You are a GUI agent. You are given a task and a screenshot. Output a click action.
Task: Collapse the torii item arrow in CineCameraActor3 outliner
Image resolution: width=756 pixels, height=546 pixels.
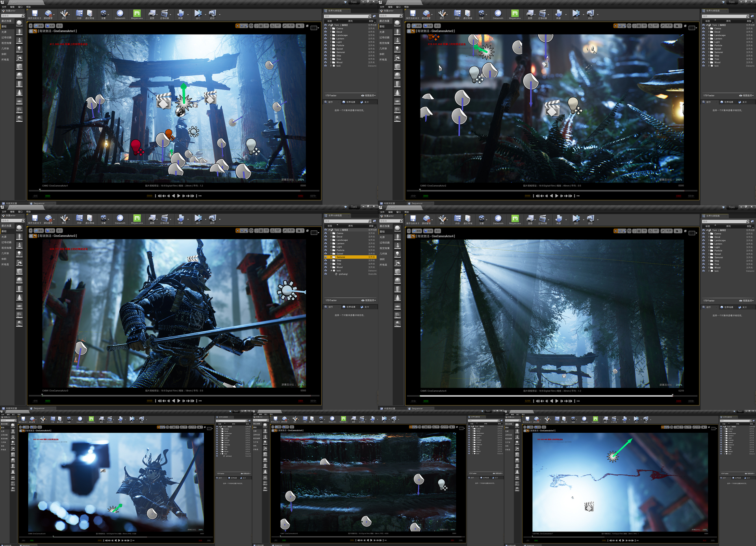(x=330, y=271)
